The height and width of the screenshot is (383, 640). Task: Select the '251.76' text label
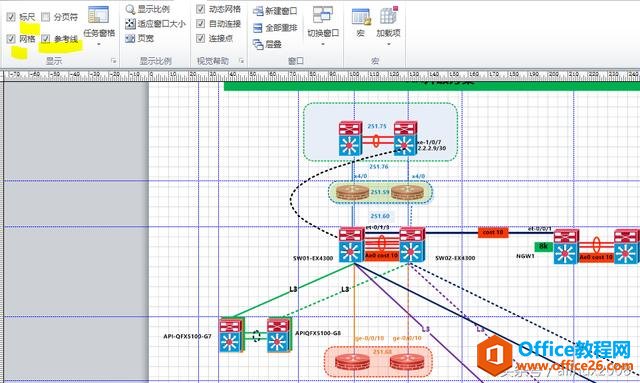click(379, 167)
